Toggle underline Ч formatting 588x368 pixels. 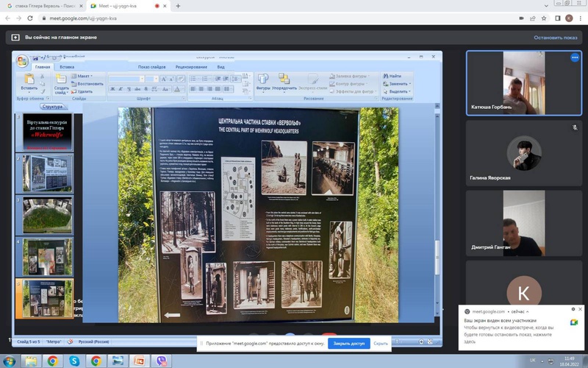tap(129, 89)
